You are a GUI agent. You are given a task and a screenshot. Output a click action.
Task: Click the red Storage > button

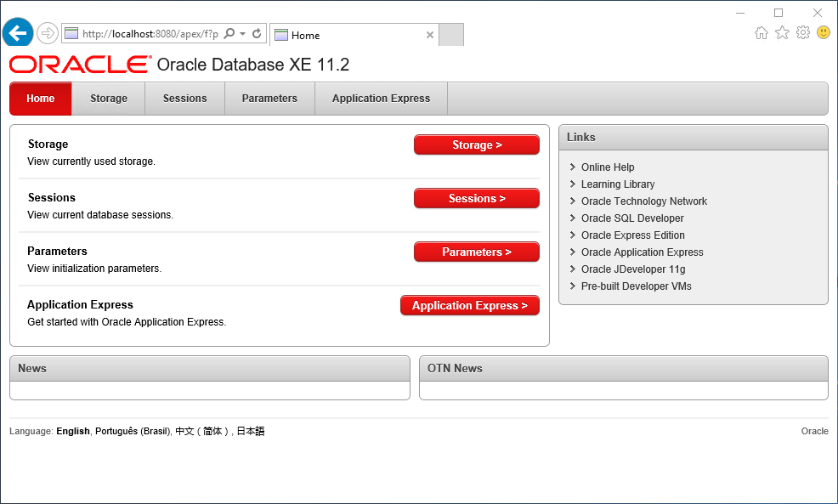tap(477, 144)
